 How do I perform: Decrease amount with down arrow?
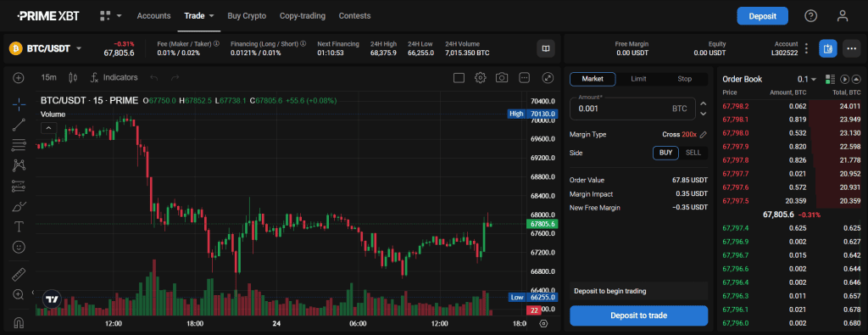pos(703,114)
